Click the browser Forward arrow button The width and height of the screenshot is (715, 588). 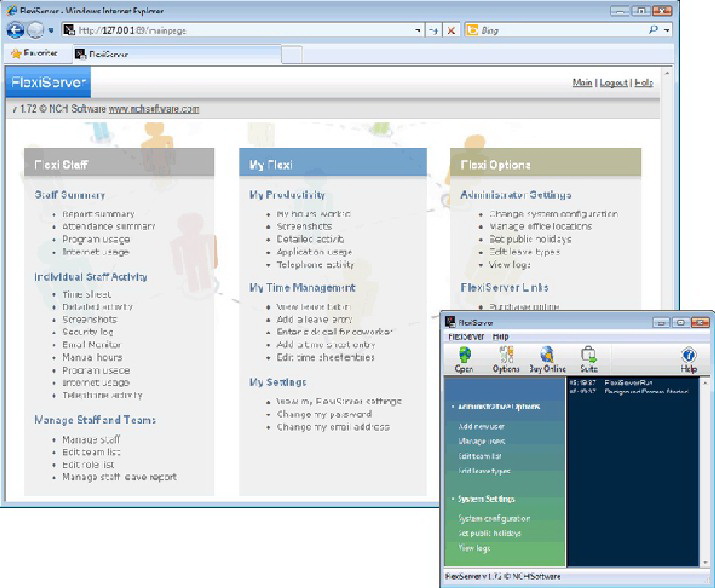click(36, 30)
